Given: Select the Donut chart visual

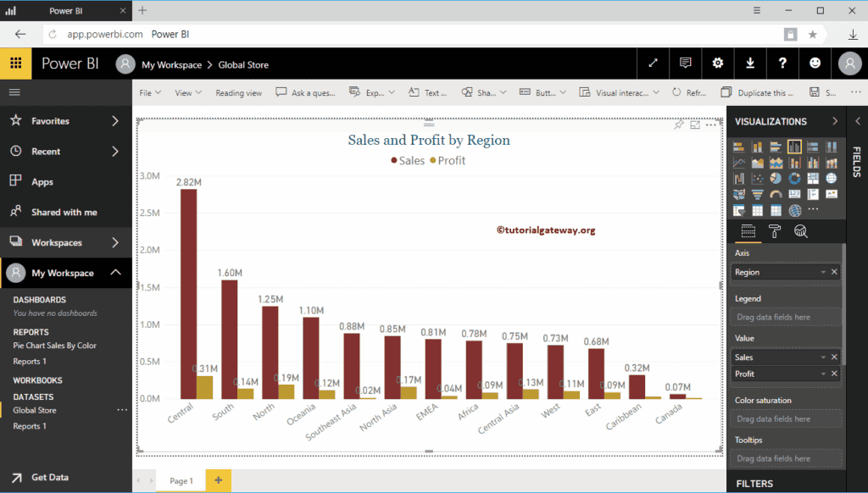Looking at the screenshot, I should 794,178.
